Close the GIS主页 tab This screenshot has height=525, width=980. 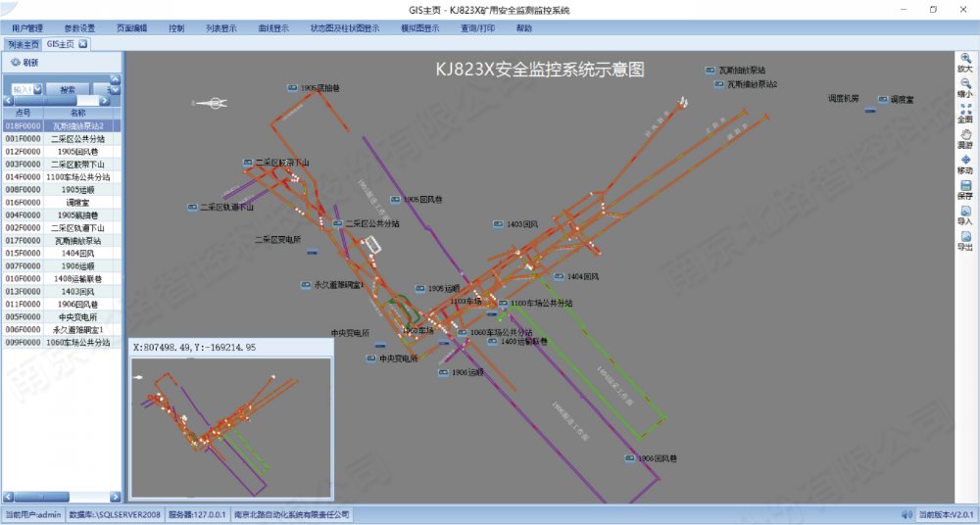coord(83,44)
